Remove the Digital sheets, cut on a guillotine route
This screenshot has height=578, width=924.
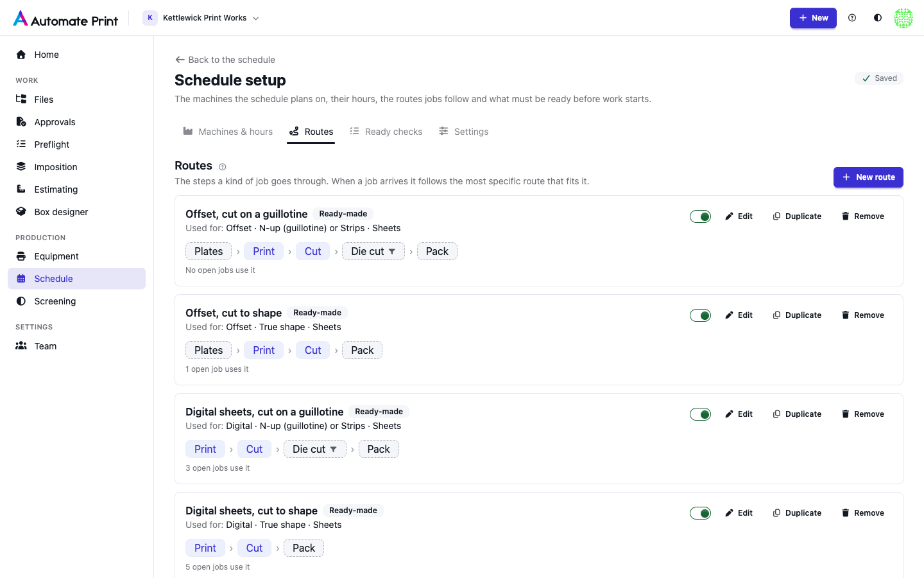(x=863, y=414)
